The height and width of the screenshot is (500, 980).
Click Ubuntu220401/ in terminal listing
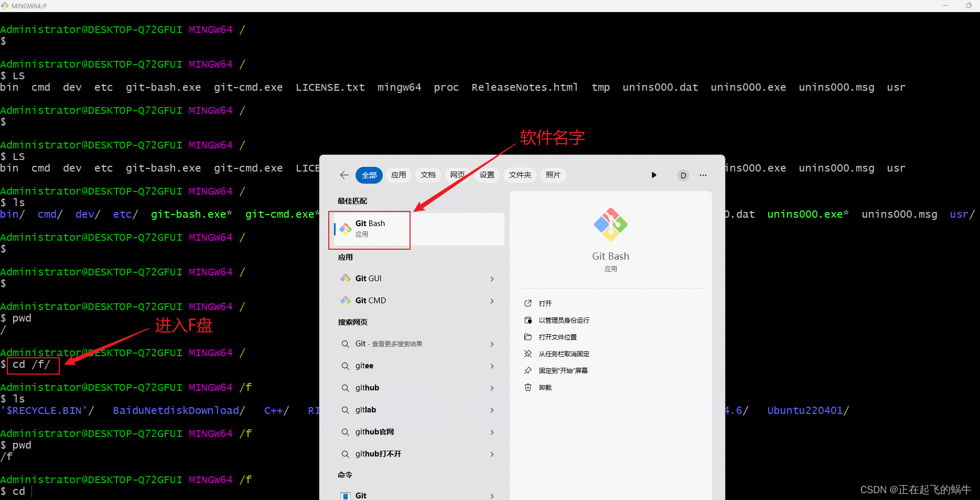[808, 411]
